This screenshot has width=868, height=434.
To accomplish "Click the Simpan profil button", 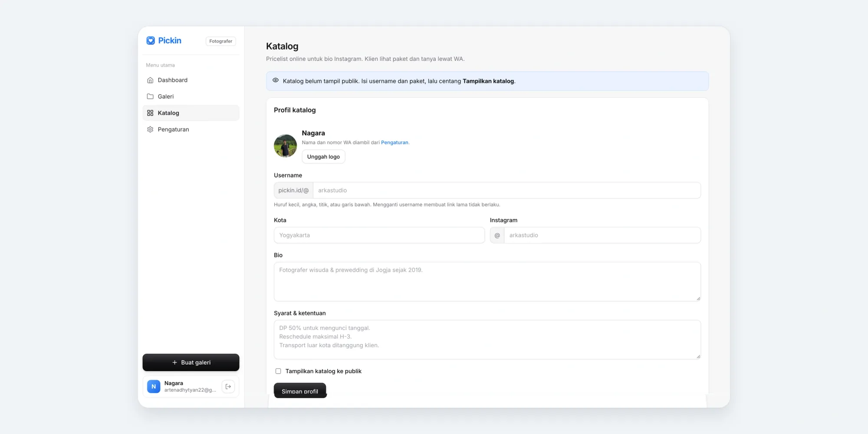I will pyautogui.click(x=300, y=391).
